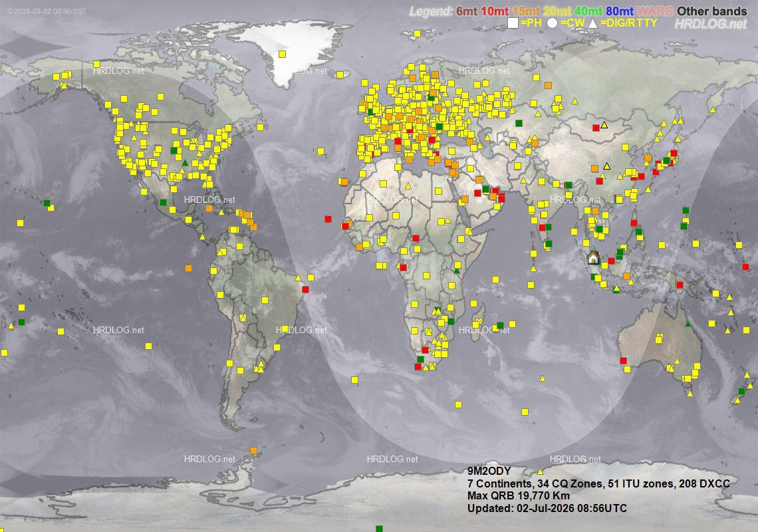Click the red square marker on Brazil's east coast
Viewport: 758px width, 532px height.
[305, 290]
